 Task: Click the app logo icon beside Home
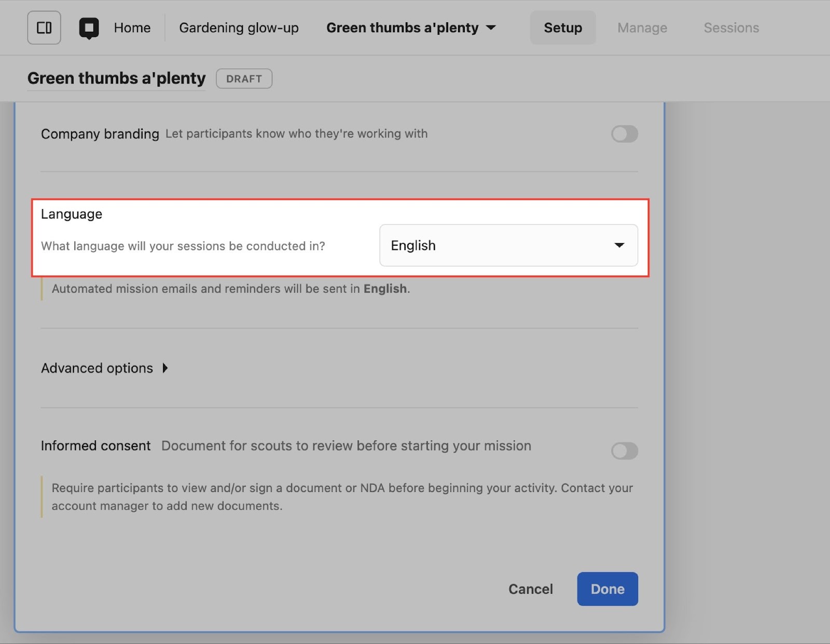click(89, 28)
